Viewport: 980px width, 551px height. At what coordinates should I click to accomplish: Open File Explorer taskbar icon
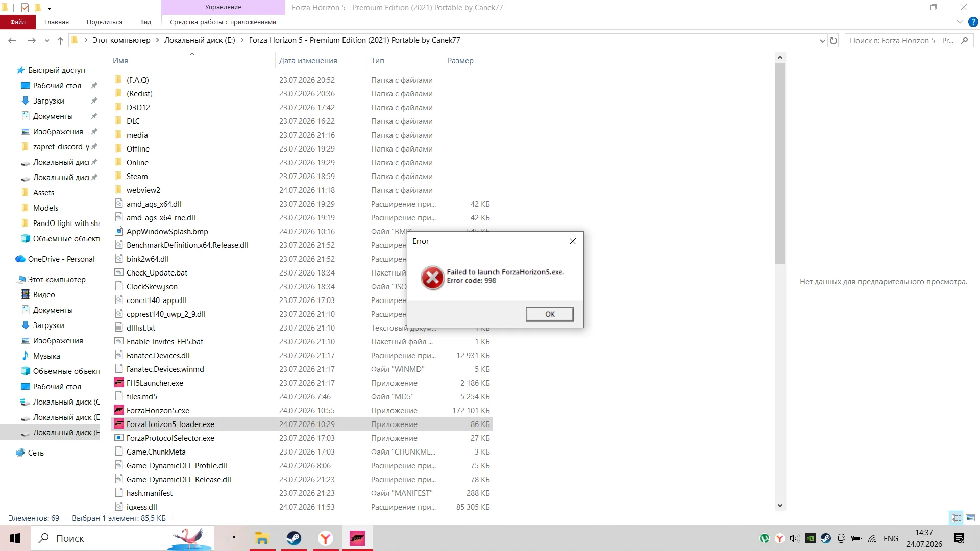(x=262, y=538)
